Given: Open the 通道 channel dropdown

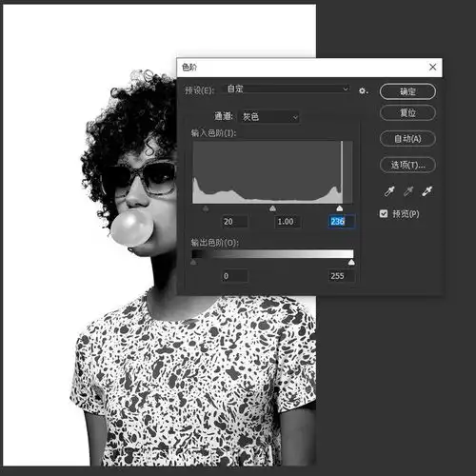Looking at the screenshot, I should [270, 117].
